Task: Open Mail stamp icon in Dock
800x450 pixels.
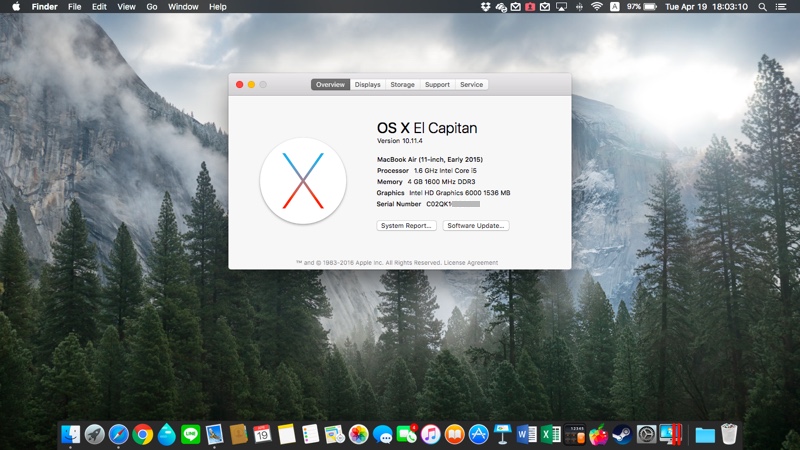Action: (x=214, y=435)
